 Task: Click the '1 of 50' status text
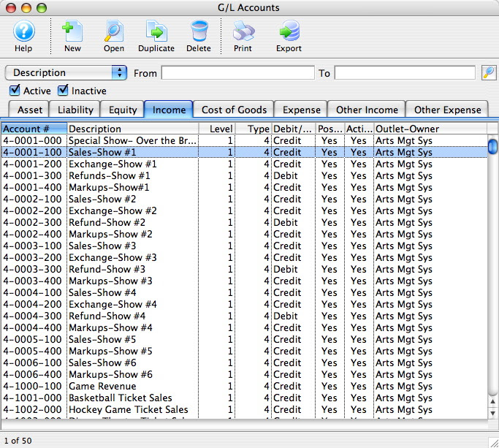[18, 441]
